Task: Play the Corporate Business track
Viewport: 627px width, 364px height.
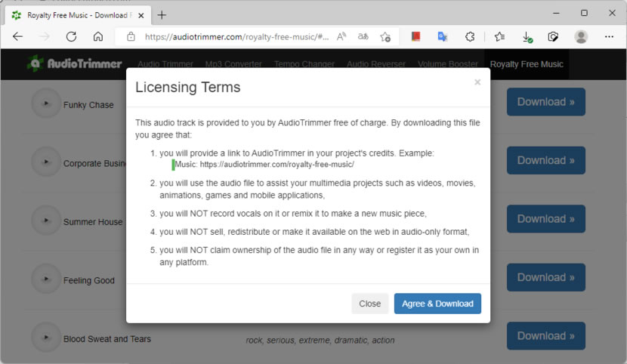Action: [46, 162]
